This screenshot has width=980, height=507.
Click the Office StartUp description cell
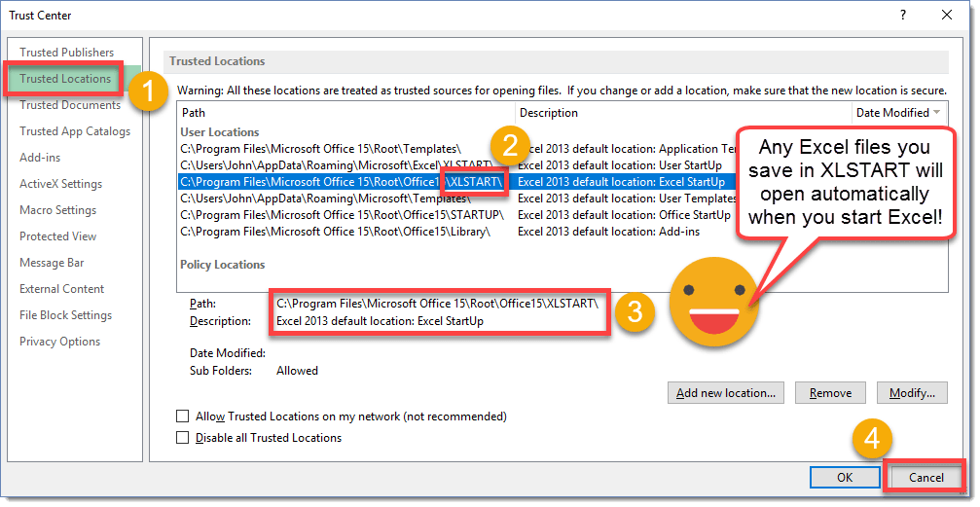(624, 215)
